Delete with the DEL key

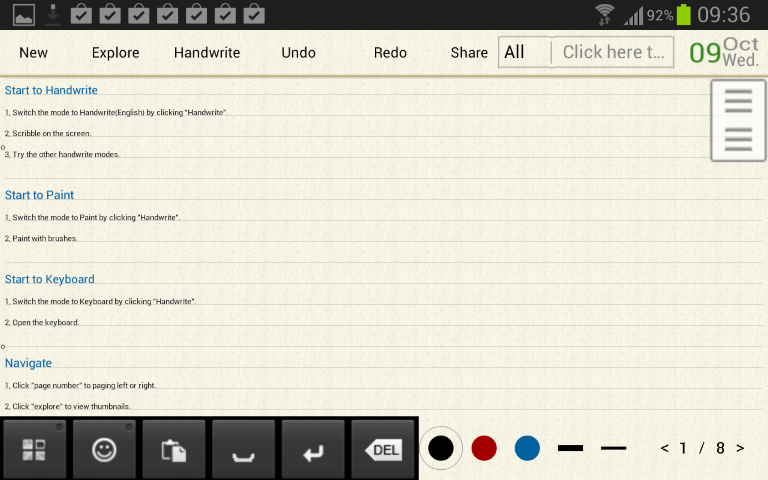click(x=383, y=449)
